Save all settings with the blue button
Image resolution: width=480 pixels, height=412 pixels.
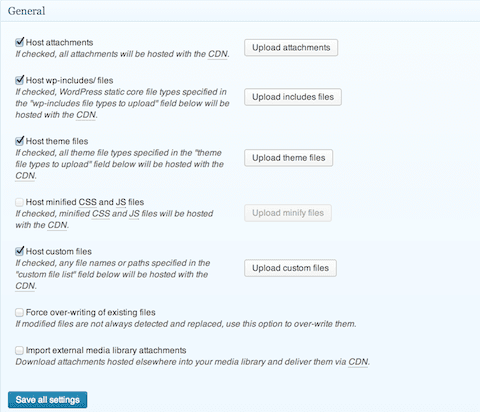(48, 400)
